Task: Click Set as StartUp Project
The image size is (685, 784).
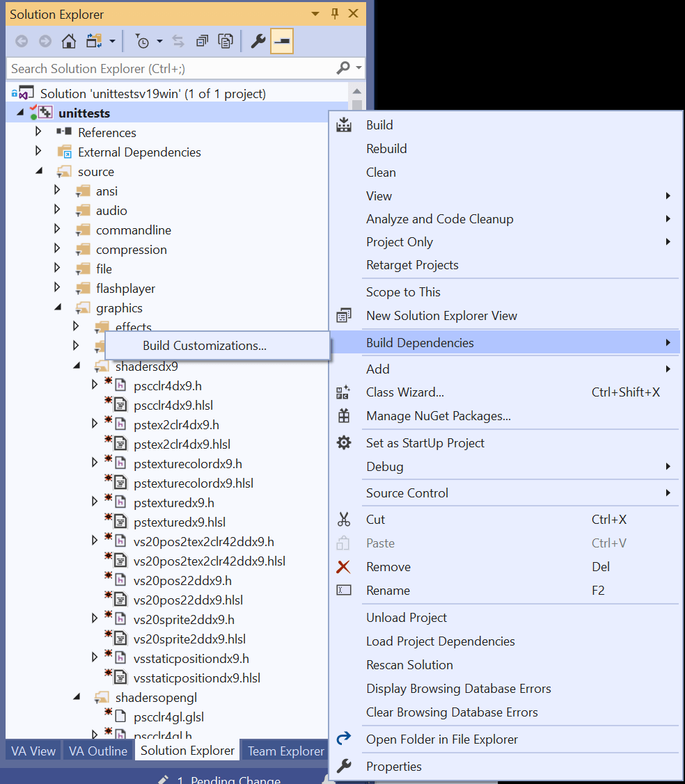Action: pyautogui.click(x=426, y=442)
